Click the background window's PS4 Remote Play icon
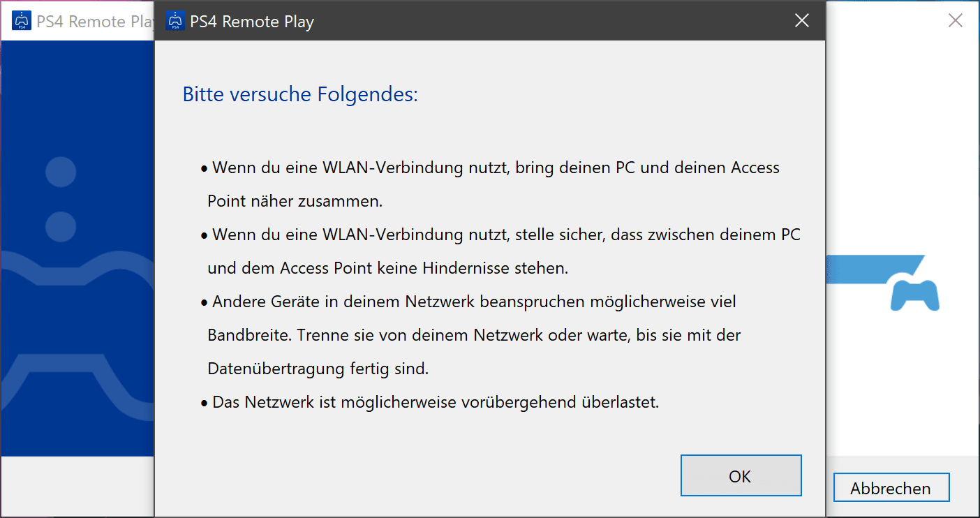 [x=22, y=21]
